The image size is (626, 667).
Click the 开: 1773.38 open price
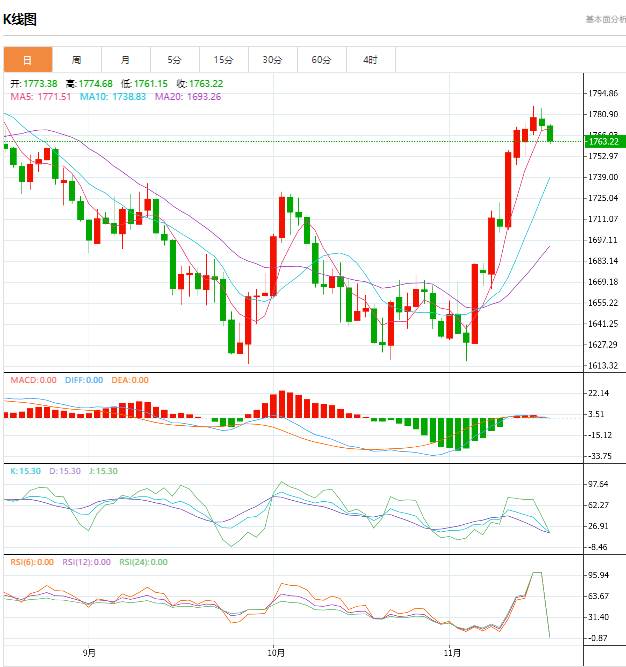tap(34, 83)
